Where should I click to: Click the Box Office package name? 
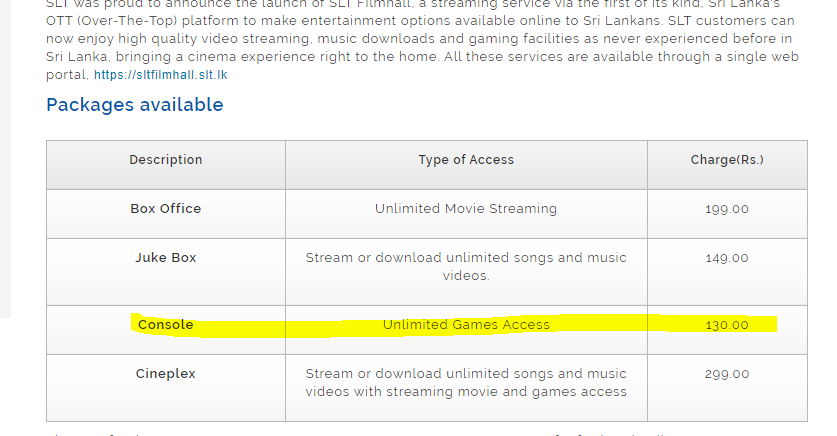166,209
